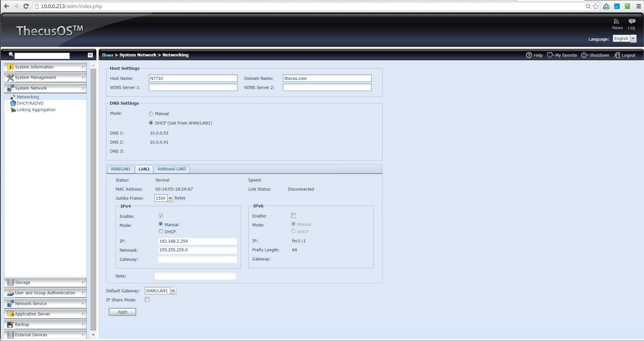
Task: Open Linking Aggregation in the tree
Action: [36, 110]
